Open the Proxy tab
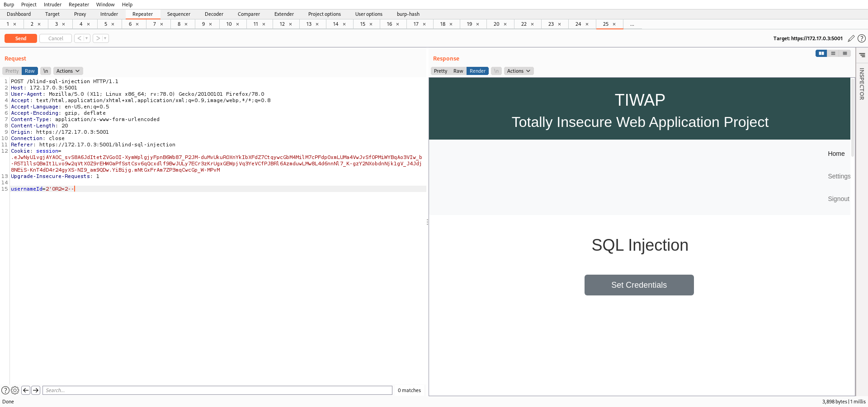The height and width of the screenshot is (407, 868). tap(80, 14)
